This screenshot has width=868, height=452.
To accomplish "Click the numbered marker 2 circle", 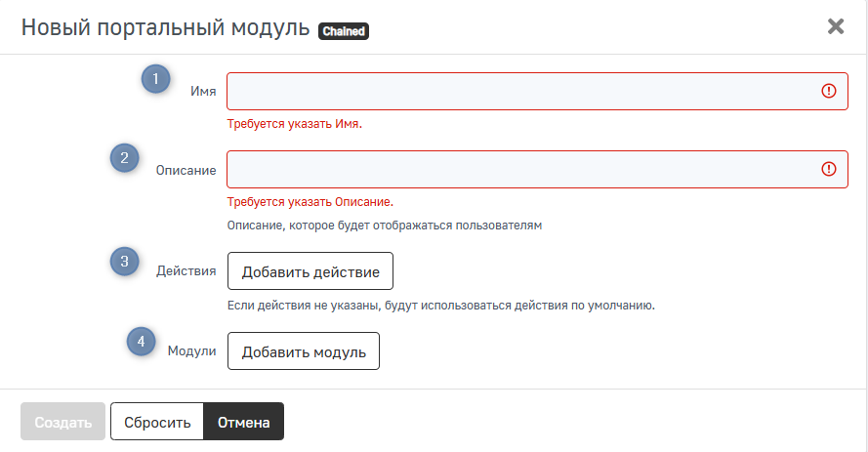I will pos(124,158).
